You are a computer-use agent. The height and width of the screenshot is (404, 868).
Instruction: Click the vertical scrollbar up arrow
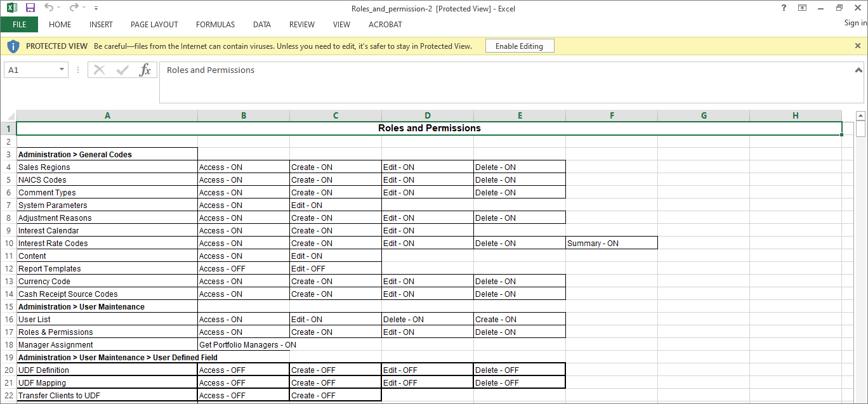coord(860,115)
